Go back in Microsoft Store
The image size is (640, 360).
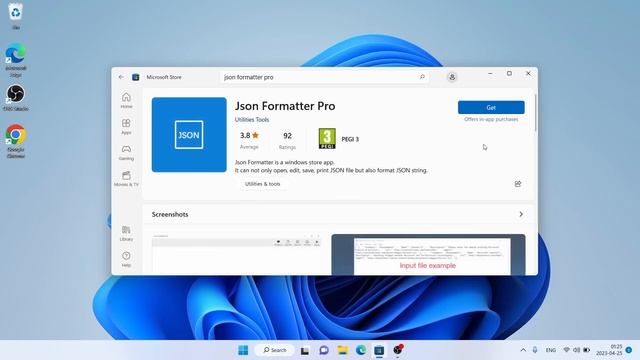121,77
